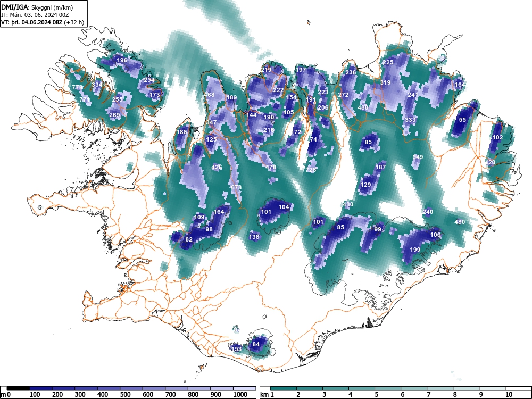This screenshot has width=532, height=399.
Task: Click the dark teal 1–2 km legend swatch
Action: coord(284,388)
